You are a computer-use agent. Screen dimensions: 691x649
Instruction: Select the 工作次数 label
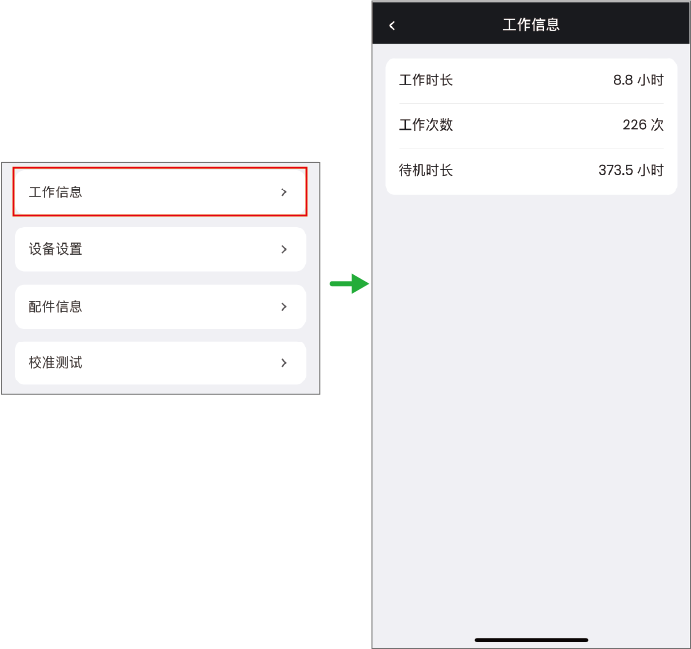426,125
